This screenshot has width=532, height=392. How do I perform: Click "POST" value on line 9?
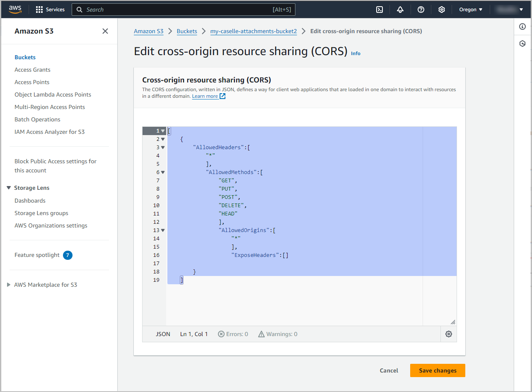pos(228,197)
